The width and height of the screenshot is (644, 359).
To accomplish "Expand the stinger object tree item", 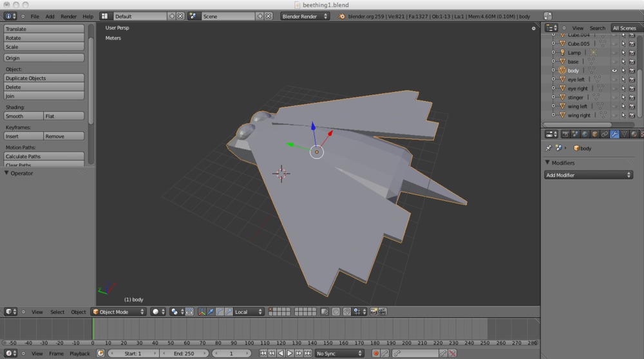I will [553, 98].
